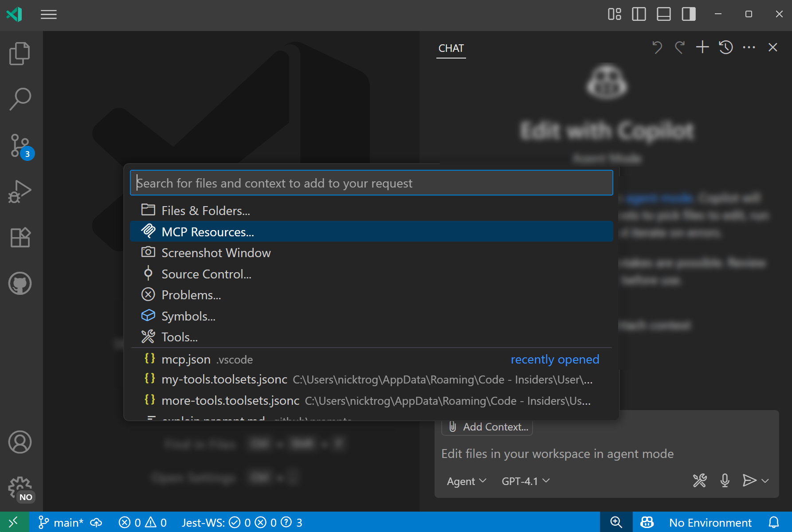Select MCP Resources... from context list

(x=208, y=232)
